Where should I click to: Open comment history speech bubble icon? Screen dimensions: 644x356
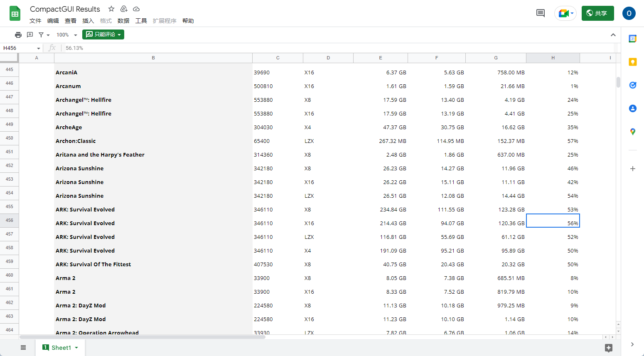click(x=540, y=13)
